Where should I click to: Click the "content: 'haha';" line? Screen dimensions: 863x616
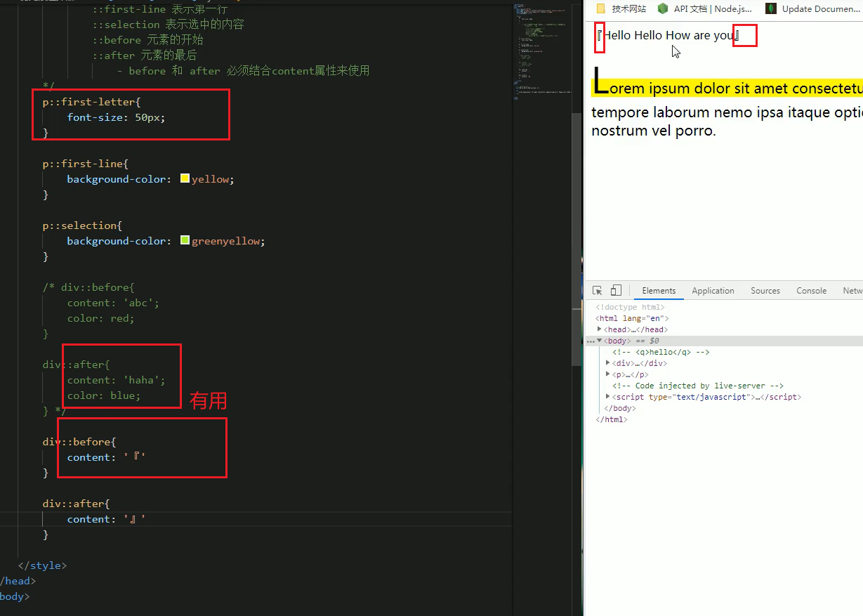point(117,380)
